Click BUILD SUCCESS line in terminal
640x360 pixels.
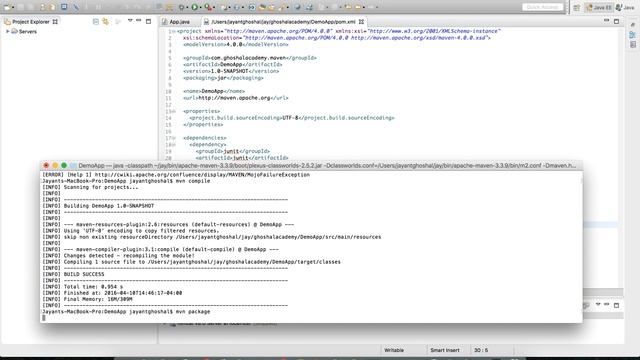pos(73,274)
